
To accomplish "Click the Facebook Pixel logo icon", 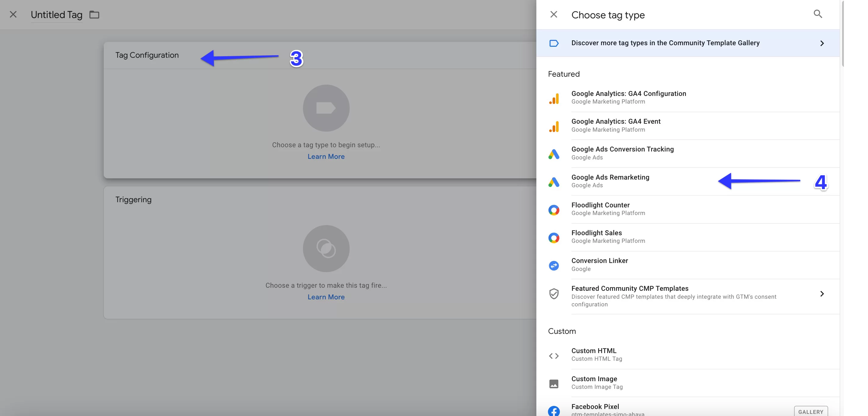I will click(x=554, y=411).
